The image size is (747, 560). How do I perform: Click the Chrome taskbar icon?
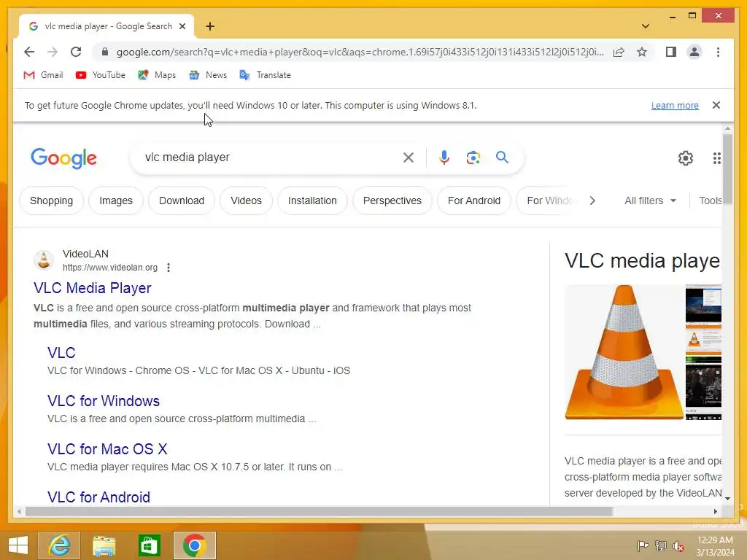click(194, 545)
